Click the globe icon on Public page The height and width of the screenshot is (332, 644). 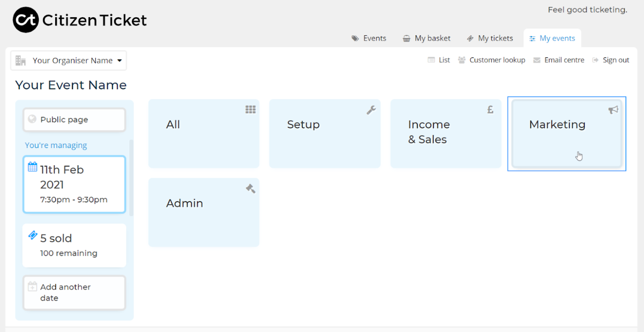pyautogui.click(x=32, y=119)
